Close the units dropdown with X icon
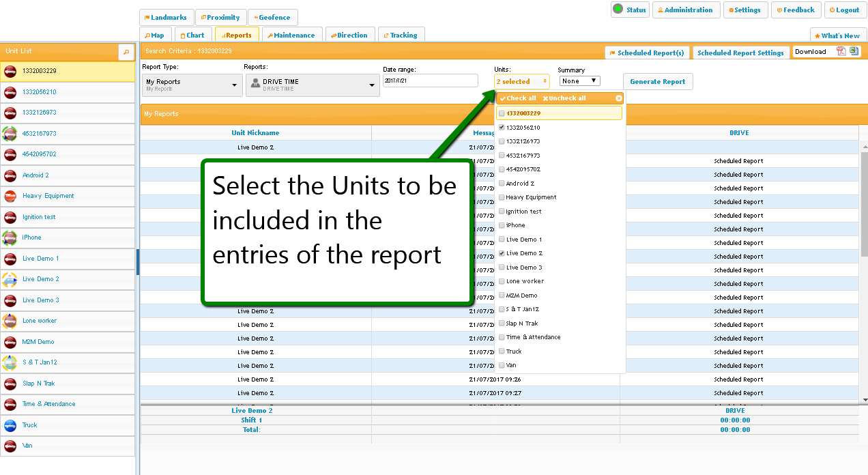This screenshot has width=868, height=475. coord(619,98)
